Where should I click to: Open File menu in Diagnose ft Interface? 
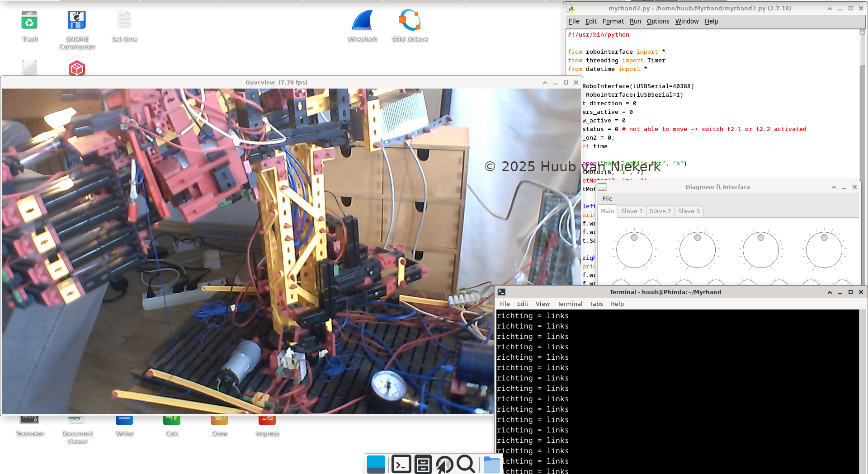[x=607, y=198]
